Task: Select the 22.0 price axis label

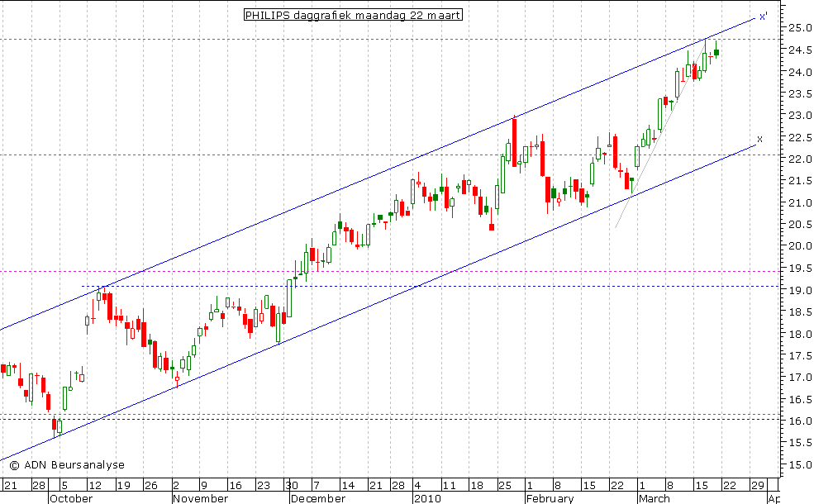Action: pyautogui.click(x=800, y=159)
